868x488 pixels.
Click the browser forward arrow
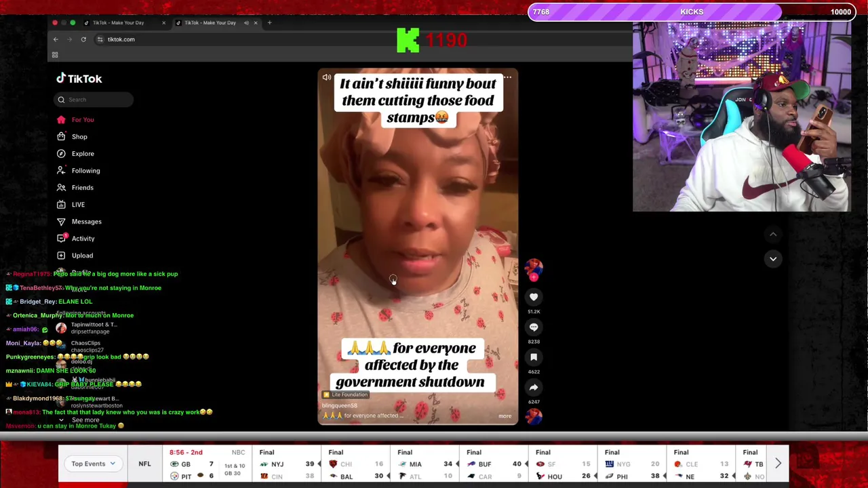(69, 39)
